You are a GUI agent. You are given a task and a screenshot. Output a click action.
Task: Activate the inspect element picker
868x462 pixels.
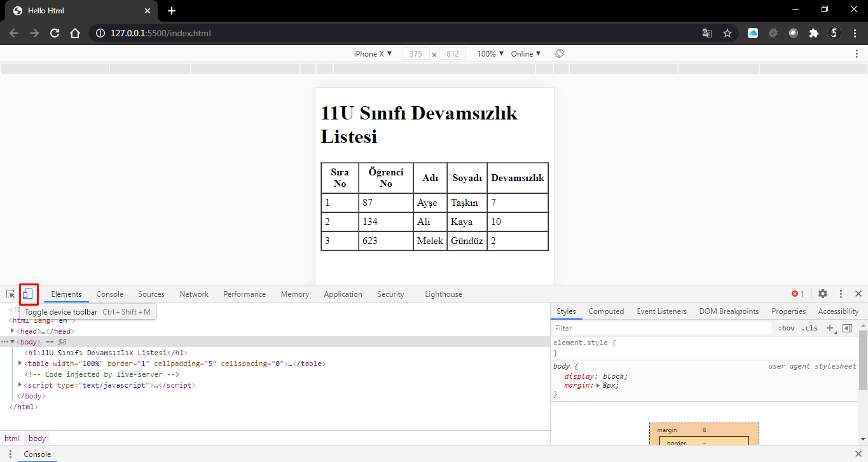tap(11, 294)
